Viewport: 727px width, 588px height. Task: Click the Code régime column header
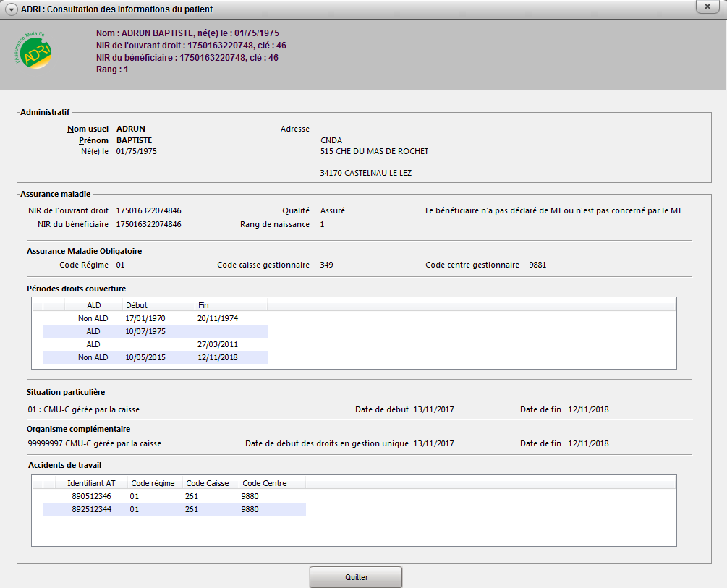[x=153, y=483]
